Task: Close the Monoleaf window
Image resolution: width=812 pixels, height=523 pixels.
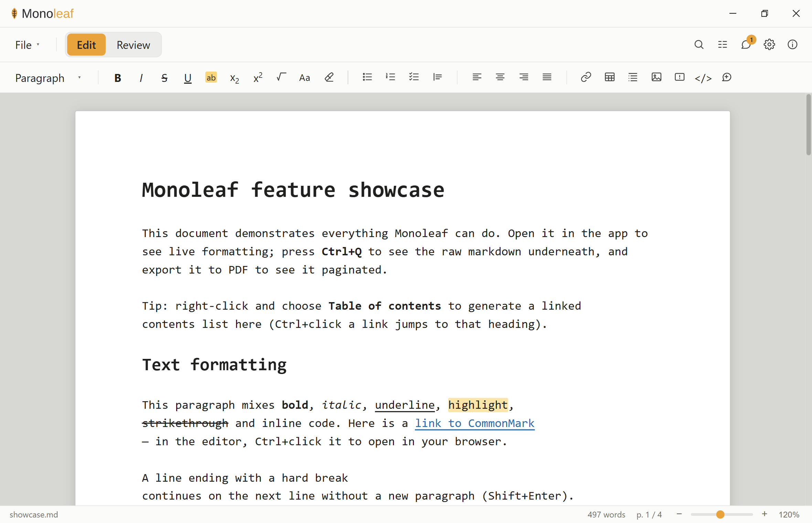Action: [x=796, y=13]
